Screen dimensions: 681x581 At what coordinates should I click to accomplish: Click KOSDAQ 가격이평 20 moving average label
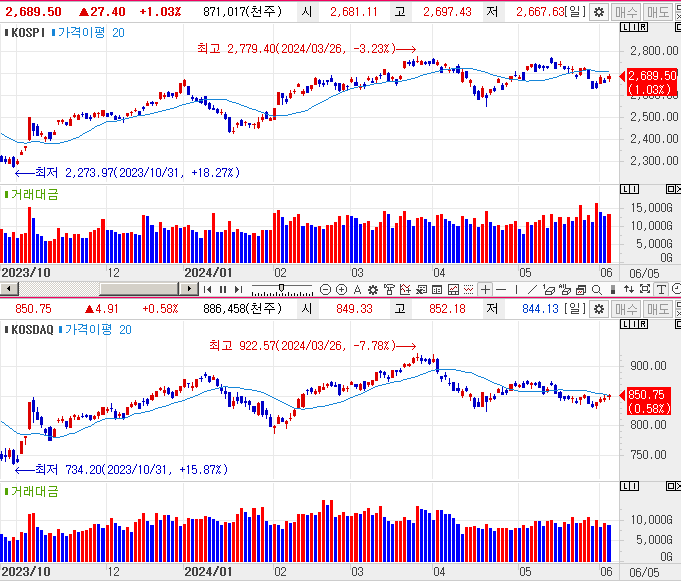click(98, 330)
